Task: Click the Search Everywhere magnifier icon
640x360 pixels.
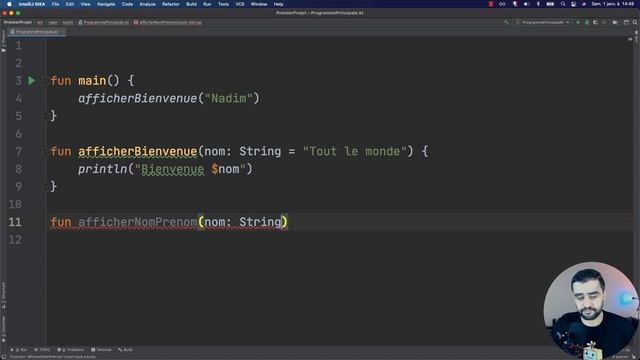Action: (635, 22)
